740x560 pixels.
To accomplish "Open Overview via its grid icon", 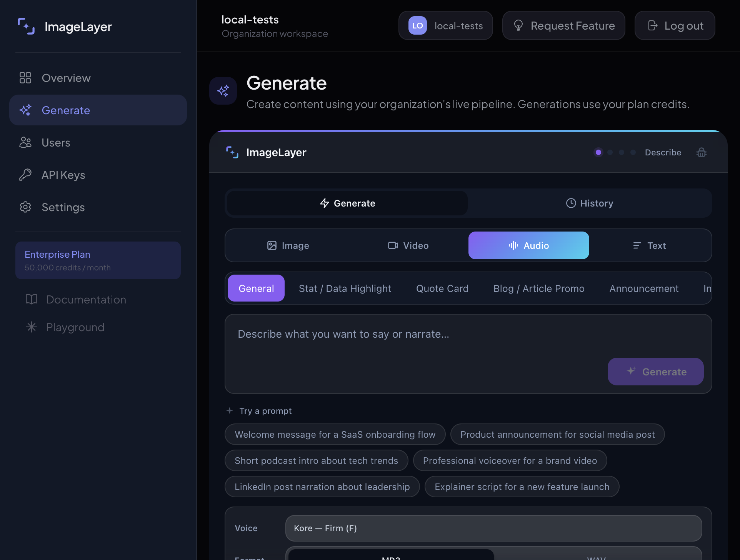I will tap(25, 78).
